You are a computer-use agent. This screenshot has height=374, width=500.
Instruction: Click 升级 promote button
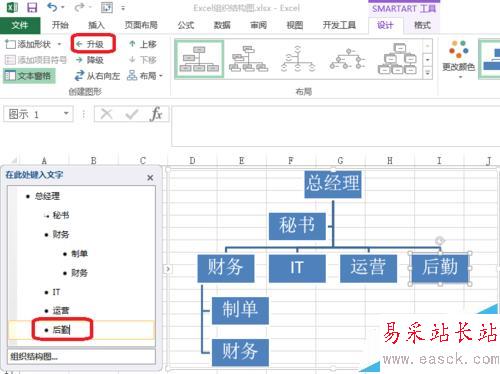[x=90, y=44]
